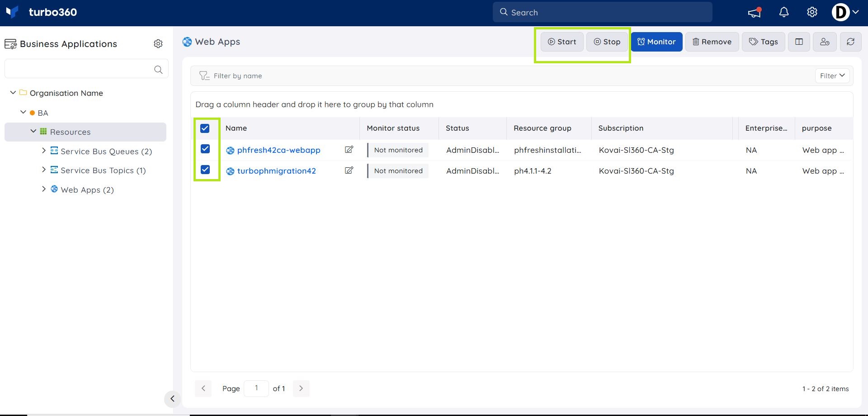Collapse the Organisation Name tree node

click(x=13, y=93)
